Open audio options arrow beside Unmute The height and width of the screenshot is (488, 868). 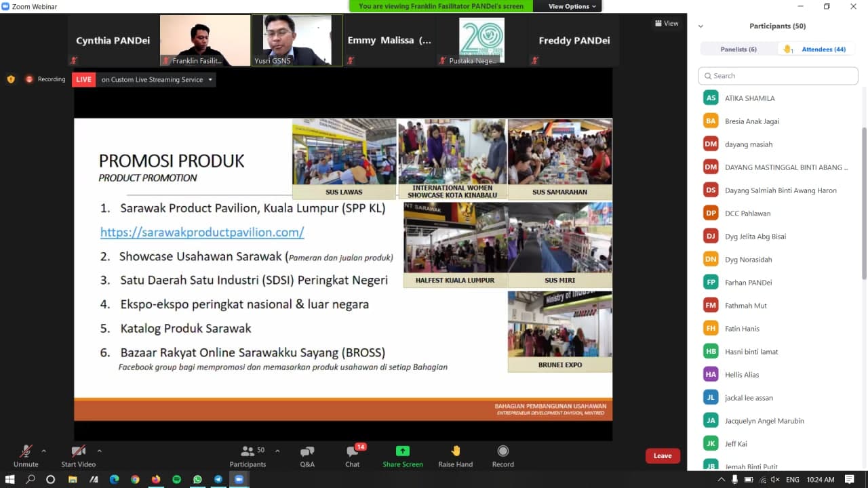43,451
